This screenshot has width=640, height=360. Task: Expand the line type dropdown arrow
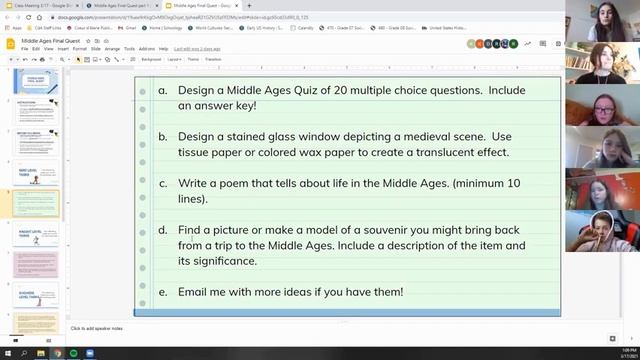(x=123, y=60)
